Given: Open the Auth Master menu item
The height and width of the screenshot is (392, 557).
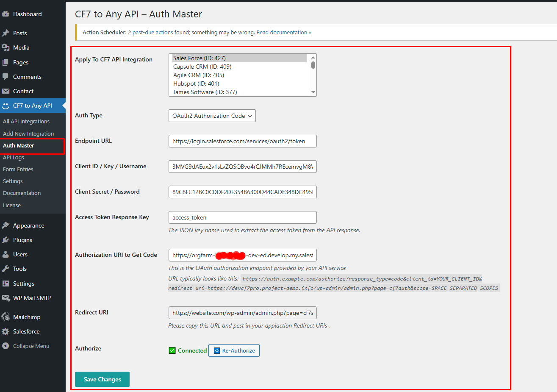Looking at the screenshot, I should tap(19, 145).
